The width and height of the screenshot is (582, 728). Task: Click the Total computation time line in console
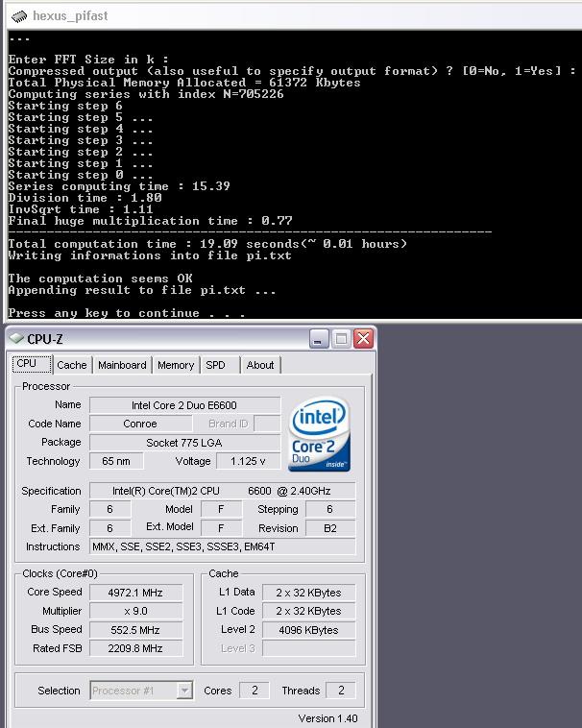click(207, 244)
